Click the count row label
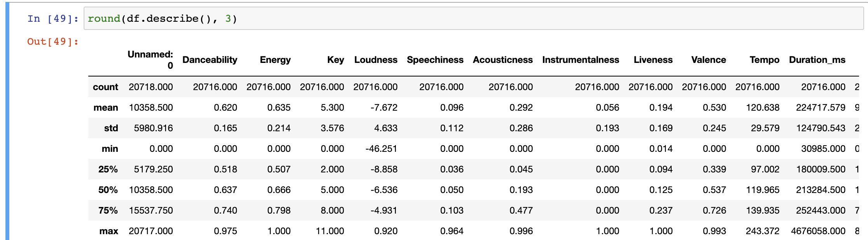This screenshot has height=240, width=868. 105,87
